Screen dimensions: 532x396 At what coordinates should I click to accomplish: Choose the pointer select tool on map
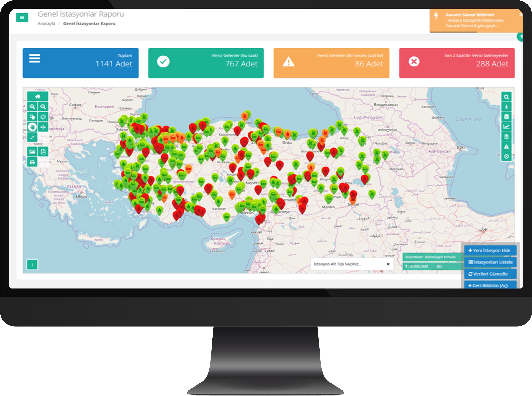click(x=32, y=117)
